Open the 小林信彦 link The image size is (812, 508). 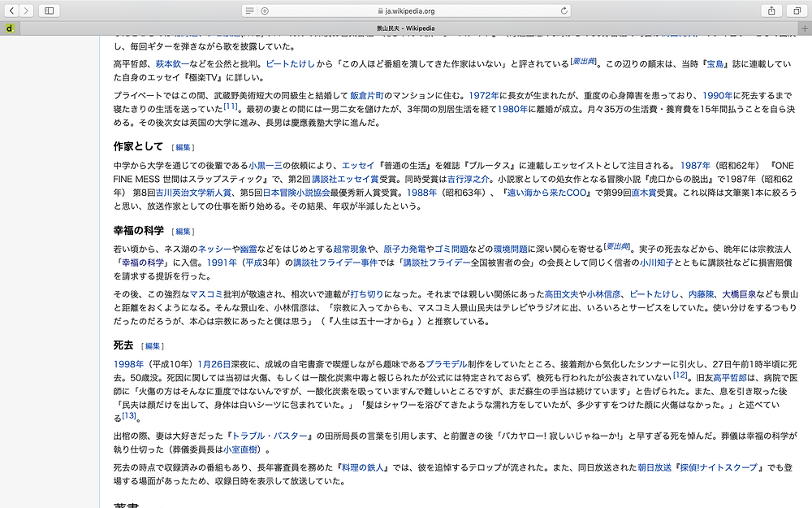point(604,294)
